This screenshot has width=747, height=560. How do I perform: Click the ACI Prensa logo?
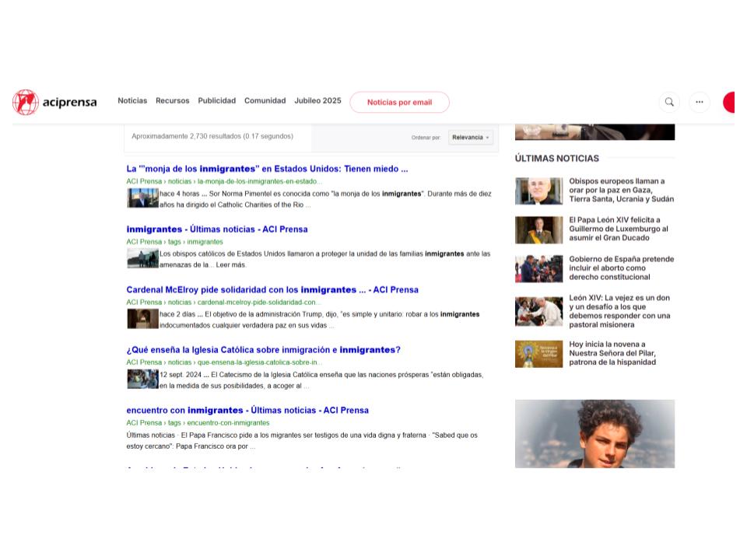54,102
